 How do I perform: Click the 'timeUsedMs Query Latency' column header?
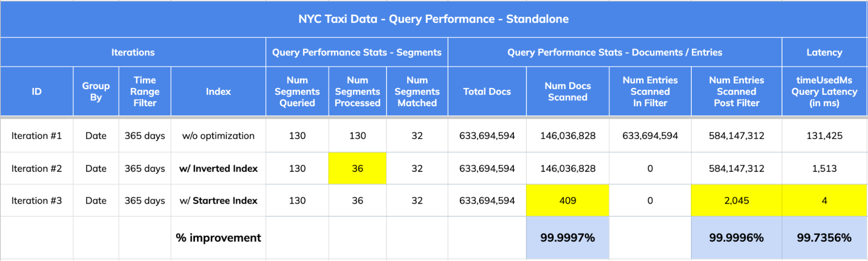(824, 91)
